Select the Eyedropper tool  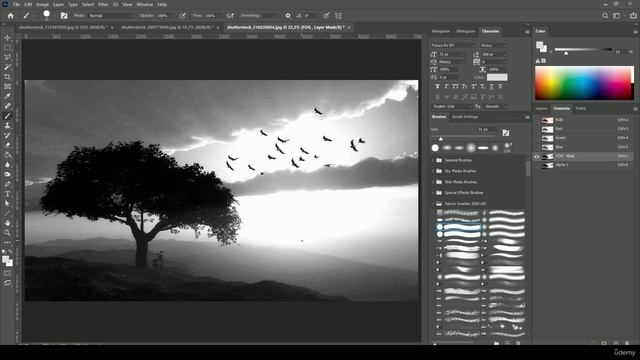(7, 96)
